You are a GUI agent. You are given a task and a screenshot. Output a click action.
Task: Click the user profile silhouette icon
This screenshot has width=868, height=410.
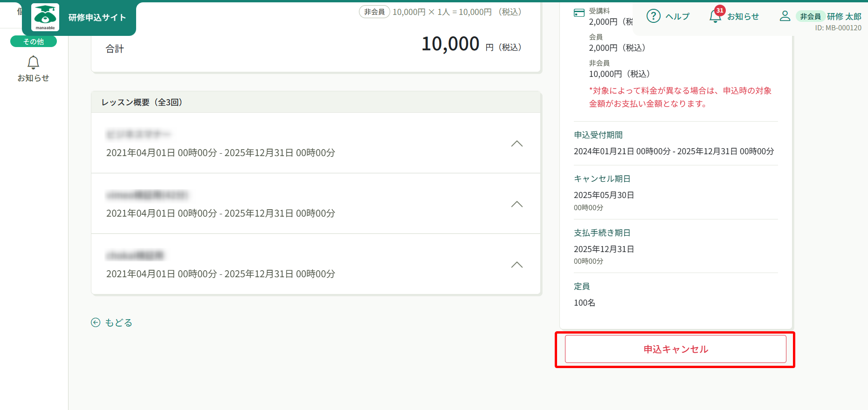click(x=785, y=16)
